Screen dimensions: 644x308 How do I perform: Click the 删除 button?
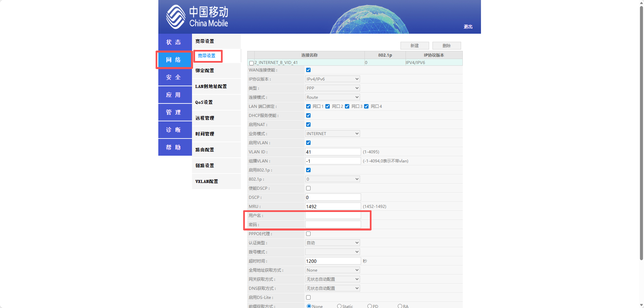click(x=446, y=46)
